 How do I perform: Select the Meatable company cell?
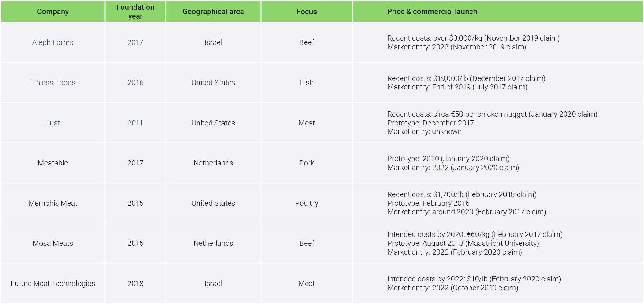click(53, 163)
